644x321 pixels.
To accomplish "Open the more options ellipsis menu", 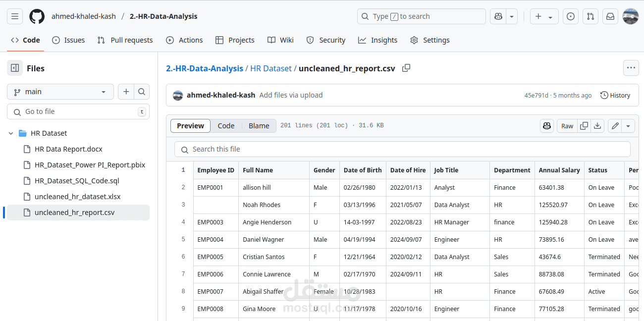I will tap(631, 68).
